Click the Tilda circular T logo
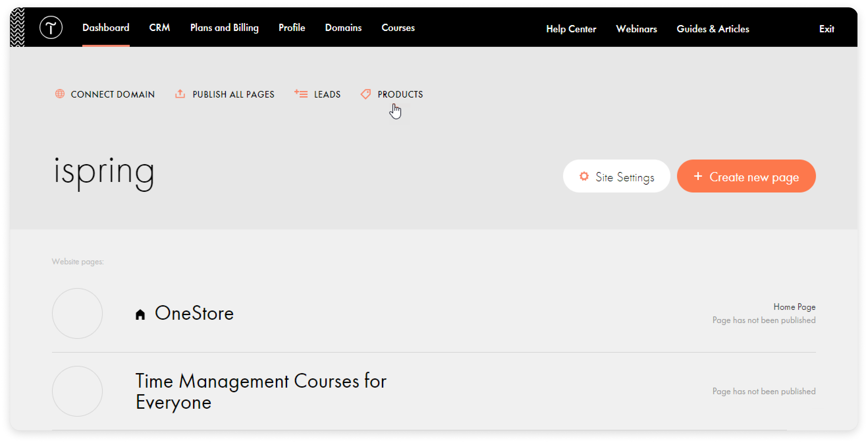Viewport: 868px width, 443px height. click(x=51, y=27)
